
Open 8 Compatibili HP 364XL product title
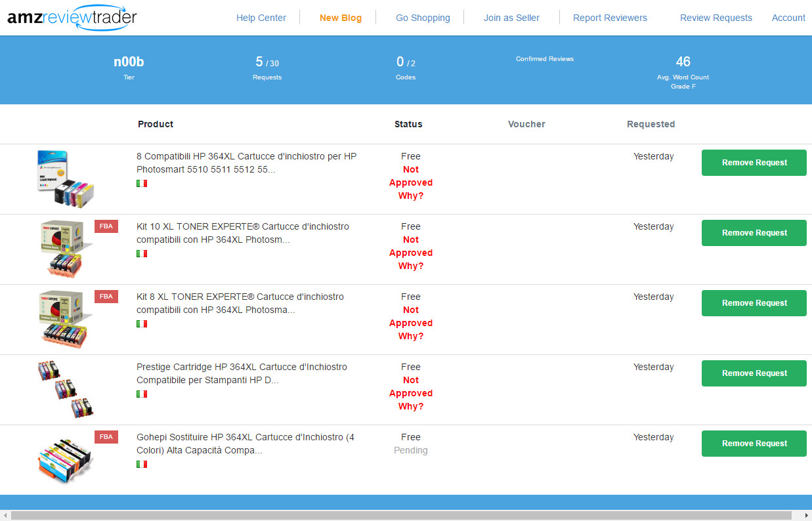click(x=247, y=163)
